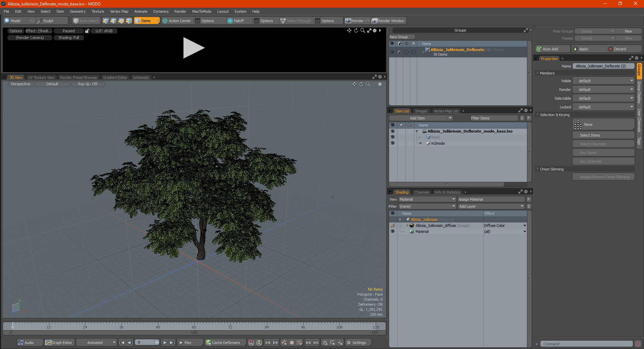Click the current frame number field
The width and height of the screenshot is (644, 349).
[x=145, y=343]
